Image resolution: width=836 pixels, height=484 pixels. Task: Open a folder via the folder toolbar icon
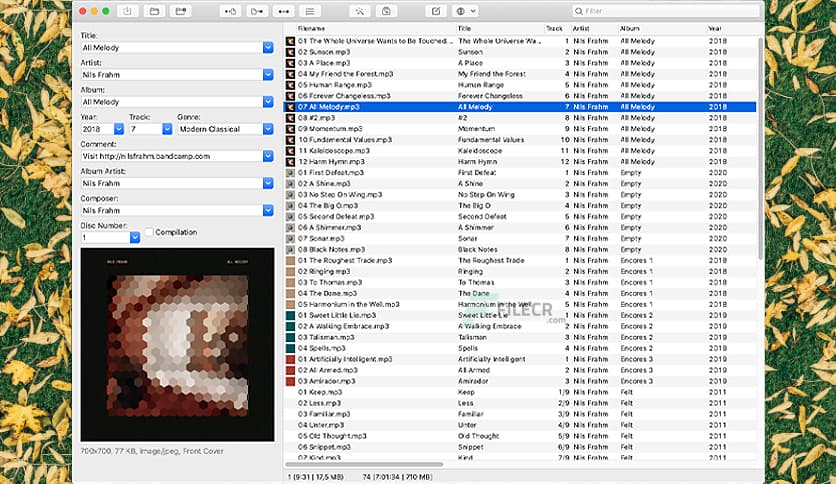coord(154,11)
